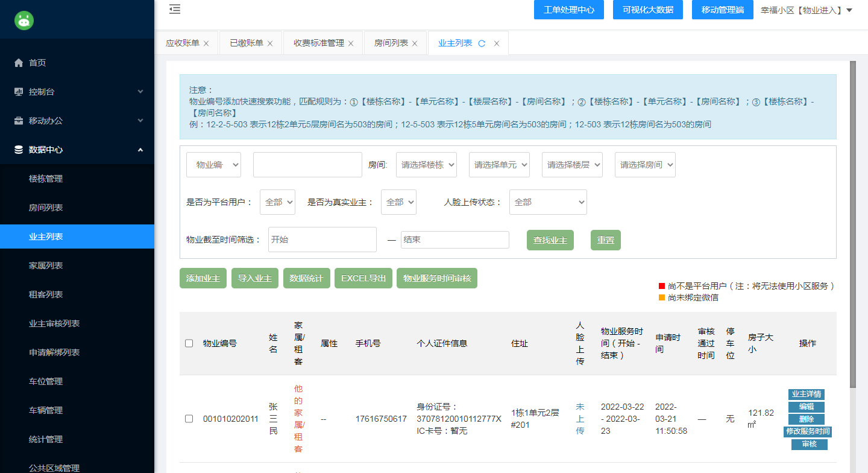
Task: Switch to the 已缴账单 tab
Action: tap(247, 43)
